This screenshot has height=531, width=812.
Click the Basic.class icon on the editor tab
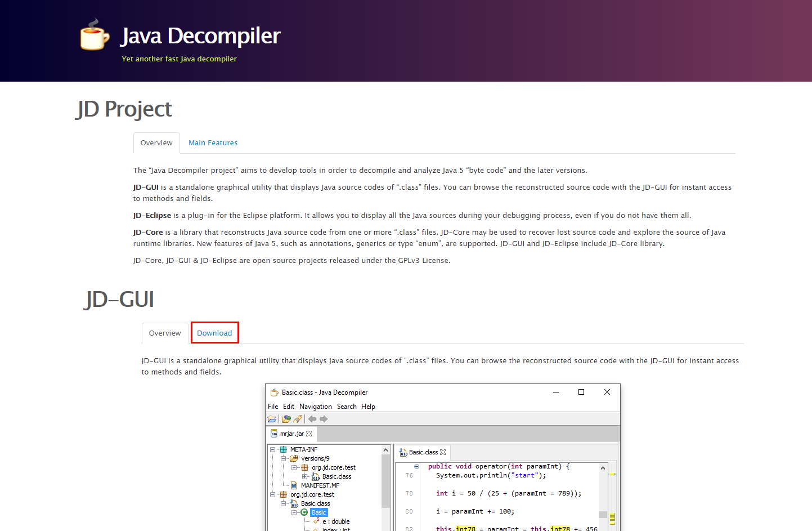coord(403,452)
